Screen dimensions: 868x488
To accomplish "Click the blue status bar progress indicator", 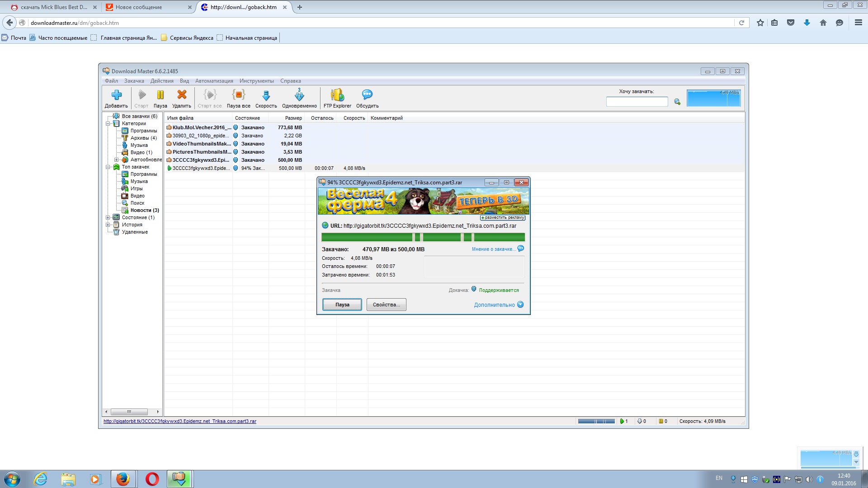I will click(596, 421).
